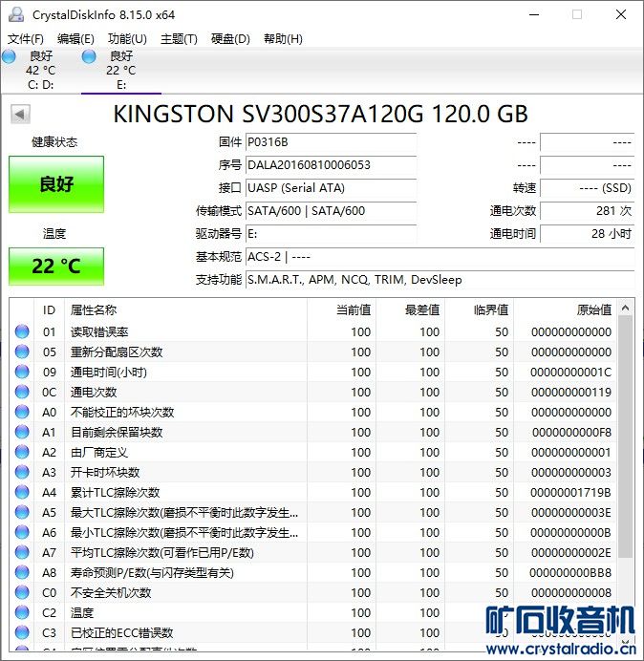Click the 序号 serial number field
The image size is (644, 661).
coord(331,165)
